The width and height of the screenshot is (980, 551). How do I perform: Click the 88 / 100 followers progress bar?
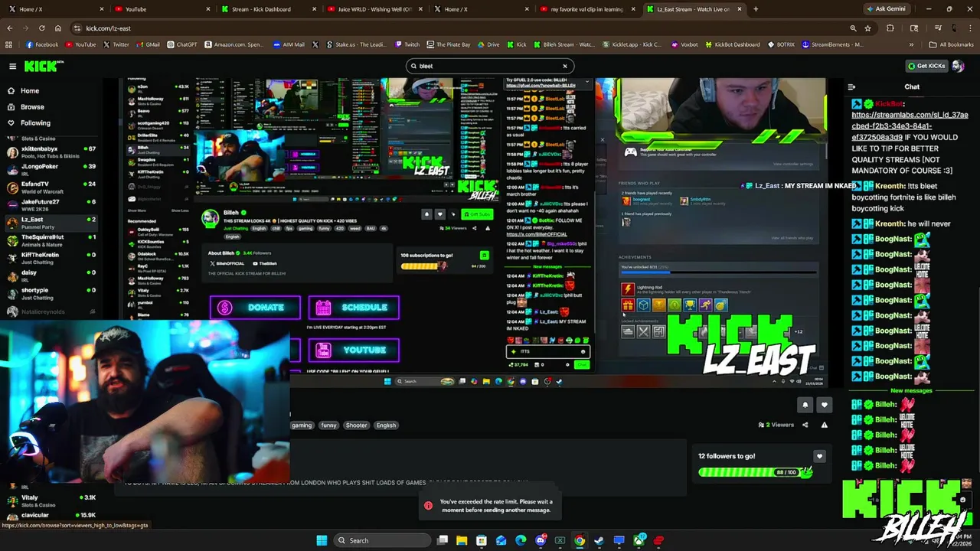pyautogui.click(x=754, y=472)
